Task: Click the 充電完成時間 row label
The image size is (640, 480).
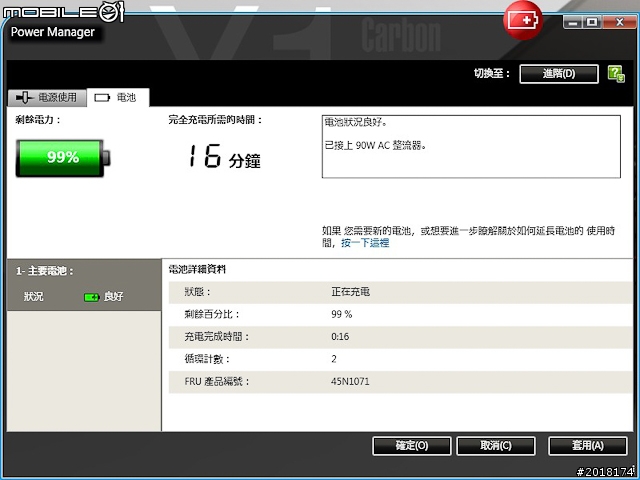Action: pos(216,337)
